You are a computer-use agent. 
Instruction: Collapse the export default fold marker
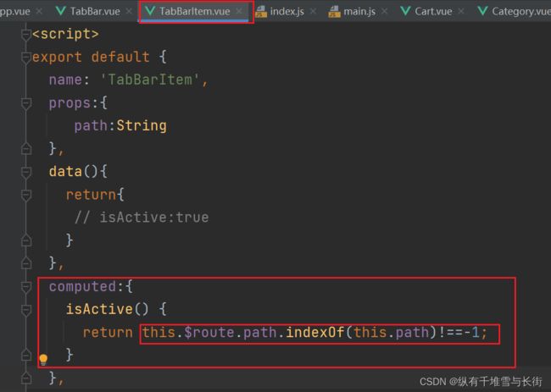pyautogui.click(x=26, y=58)
